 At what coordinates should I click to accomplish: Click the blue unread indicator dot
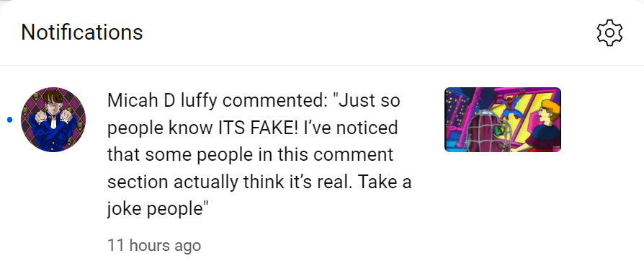point(10,120)
